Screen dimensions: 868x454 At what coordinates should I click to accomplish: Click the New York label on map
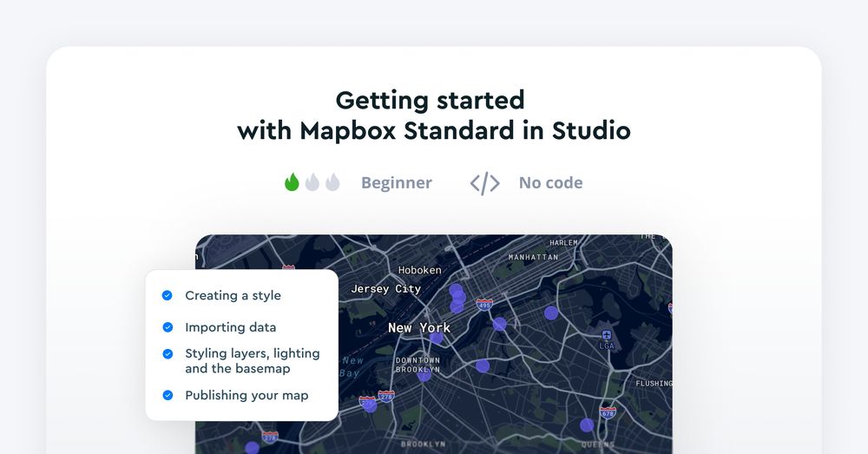[419, 328]
